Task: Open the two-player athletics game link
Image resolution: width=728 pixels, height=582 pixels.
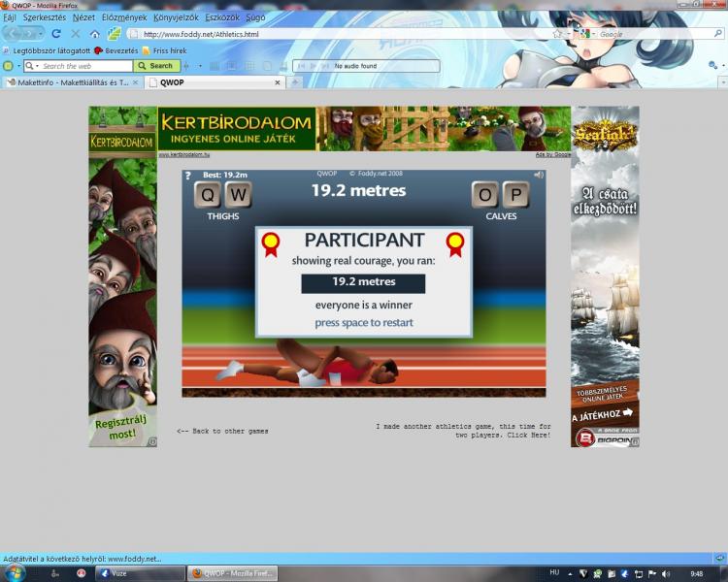Action: pyautogui.click(x=463, y=431)
